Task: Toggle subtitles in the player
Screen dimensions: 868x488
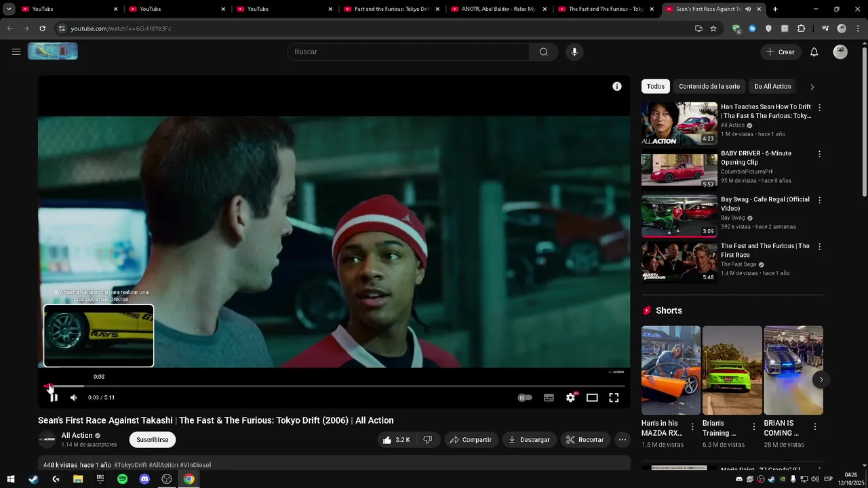Action: pos(549,398)
